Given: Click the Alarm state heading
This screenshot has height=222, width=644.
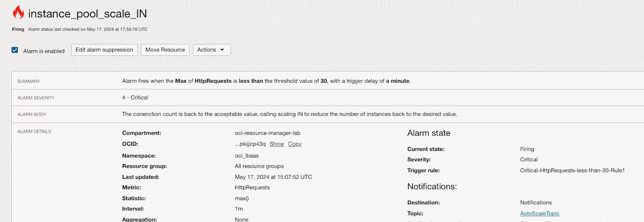Looking at the screenshot, I should tap(428, 133).
